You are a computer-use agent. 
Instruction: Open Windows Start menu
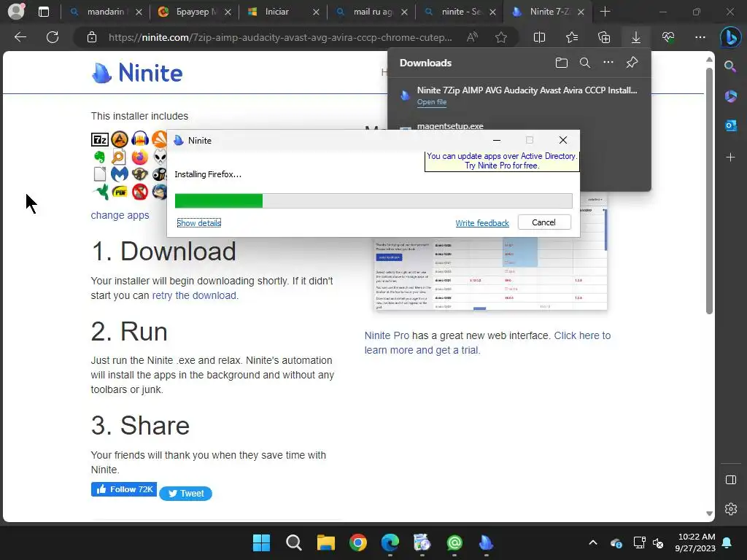[x=262, y=542]
